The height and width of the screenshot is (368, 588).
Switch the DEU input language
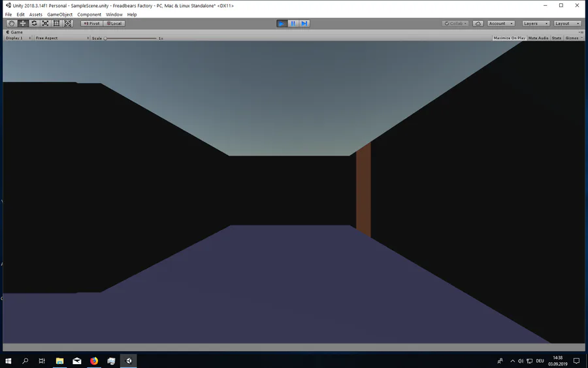click(x=540, y=361)
